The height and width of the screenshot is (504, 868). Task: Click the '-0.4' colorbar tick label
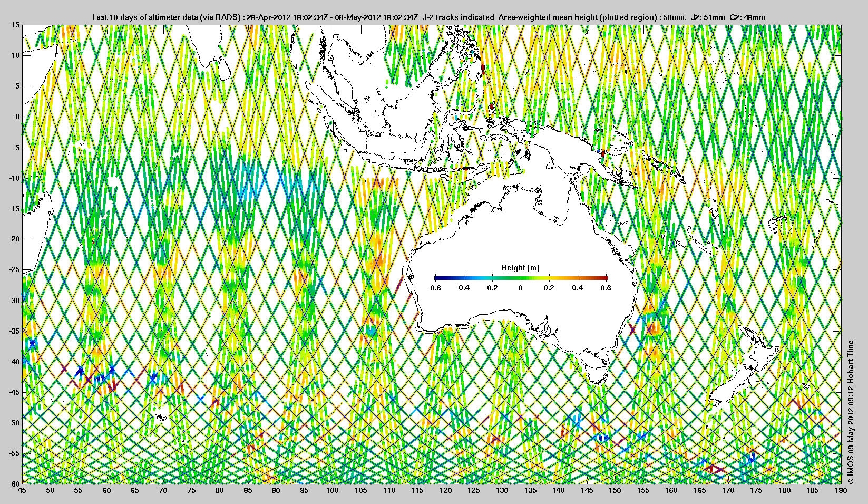(463, 288)
